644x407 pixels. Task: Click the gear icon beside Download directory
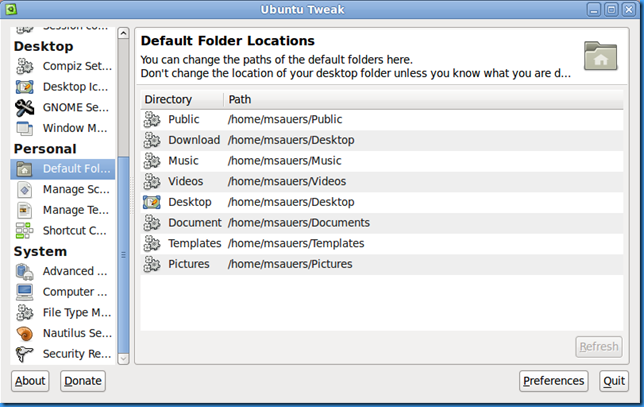[152, 140]
